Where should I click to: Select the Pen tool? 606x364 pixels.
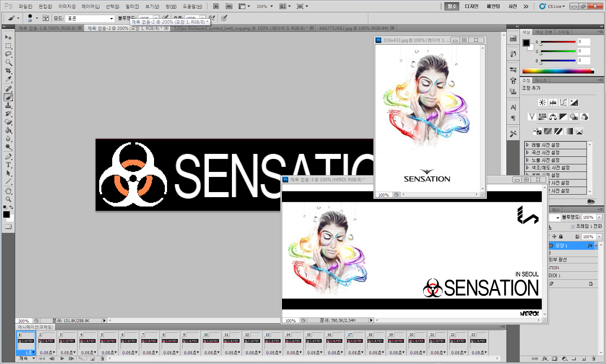[8, 156]
